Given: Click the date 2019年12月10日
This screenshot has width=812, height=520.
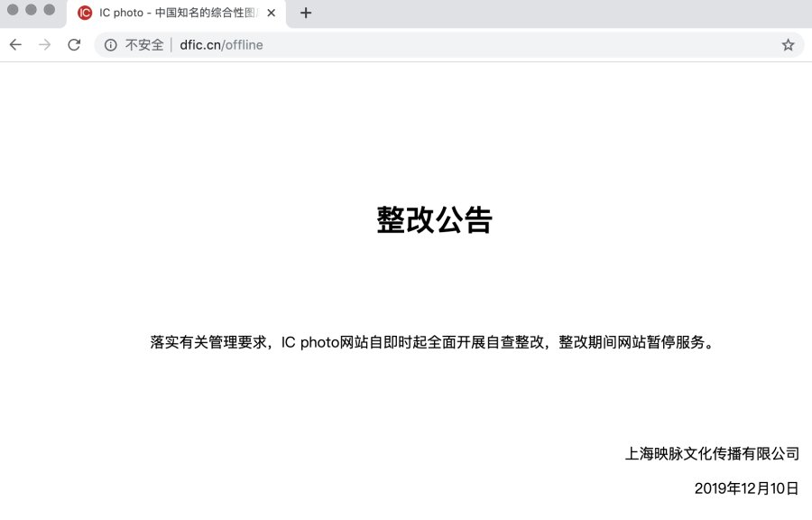Looking at the screenshot, I should pyautogui.click(x=746, y=488).
